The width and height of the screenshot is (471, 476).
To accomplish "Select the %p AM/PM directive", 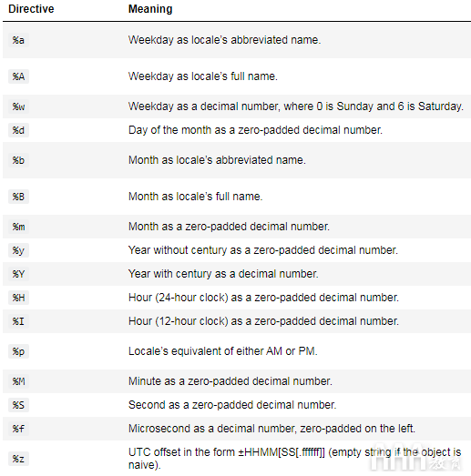I will pos(18,351).
